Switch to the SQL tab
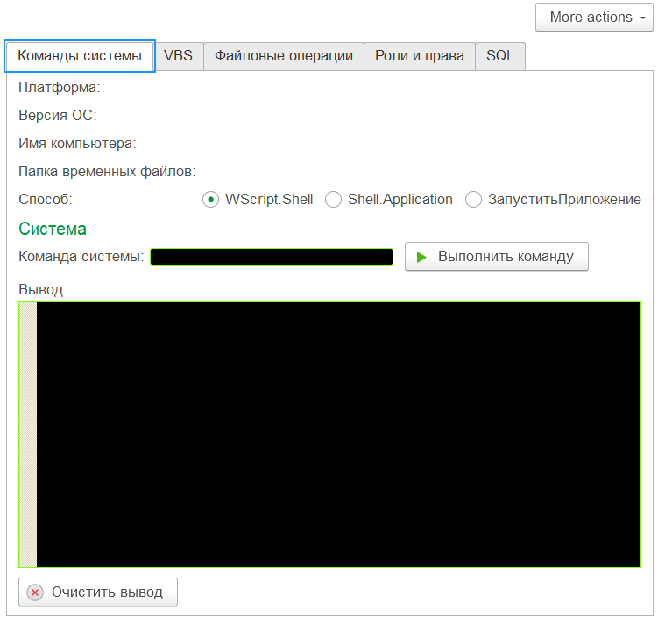Screen dimensions: 672x624 point(500,56)
